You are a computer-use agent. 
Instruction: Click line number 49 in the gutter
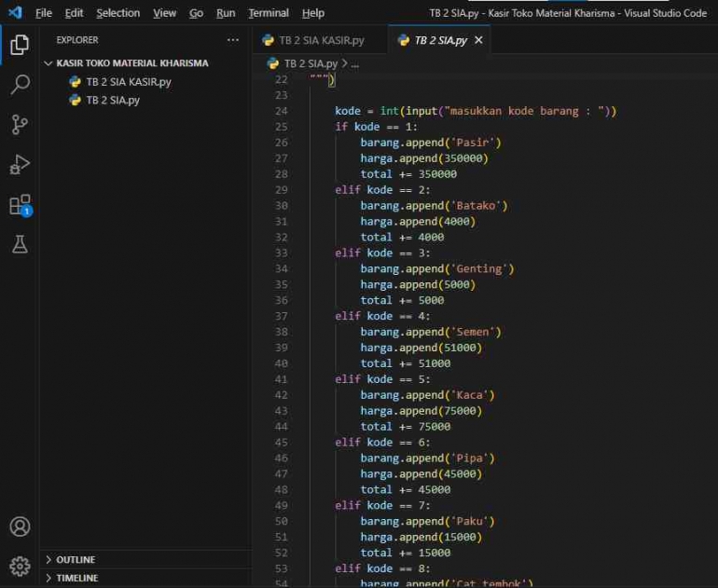tap(282, 506)
